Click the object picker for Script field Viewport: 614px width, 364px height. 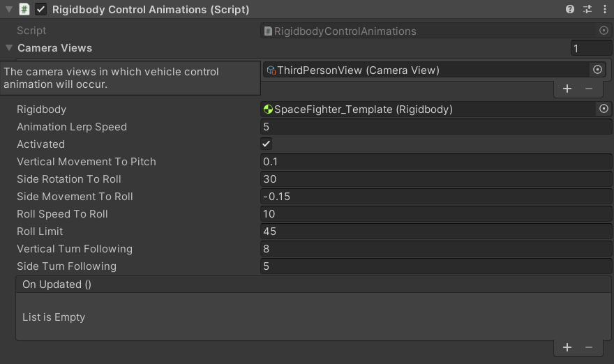point(604,31)
